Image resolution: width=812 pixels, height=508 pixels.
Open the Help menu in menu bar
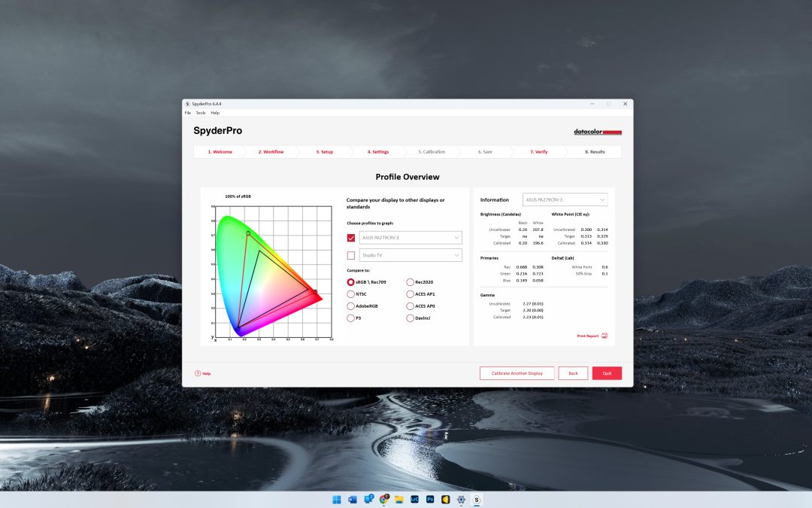tap(215, 113)
